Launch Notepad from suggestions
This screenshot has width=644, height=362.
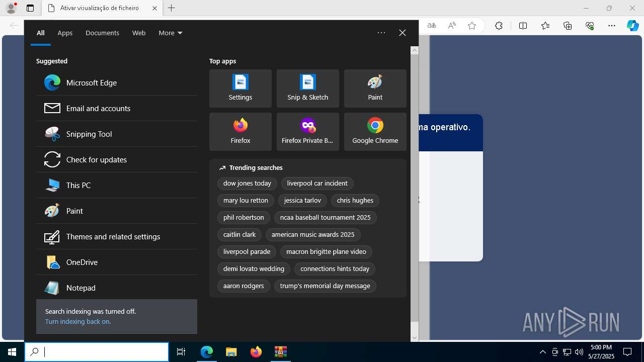(x=117, y=288)
